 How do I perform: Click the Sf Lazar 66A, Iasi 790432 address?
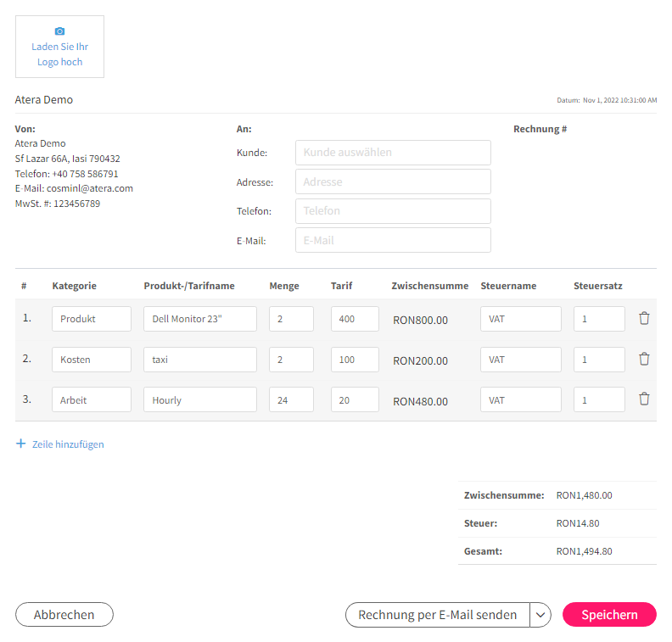[x=67, y=159]
